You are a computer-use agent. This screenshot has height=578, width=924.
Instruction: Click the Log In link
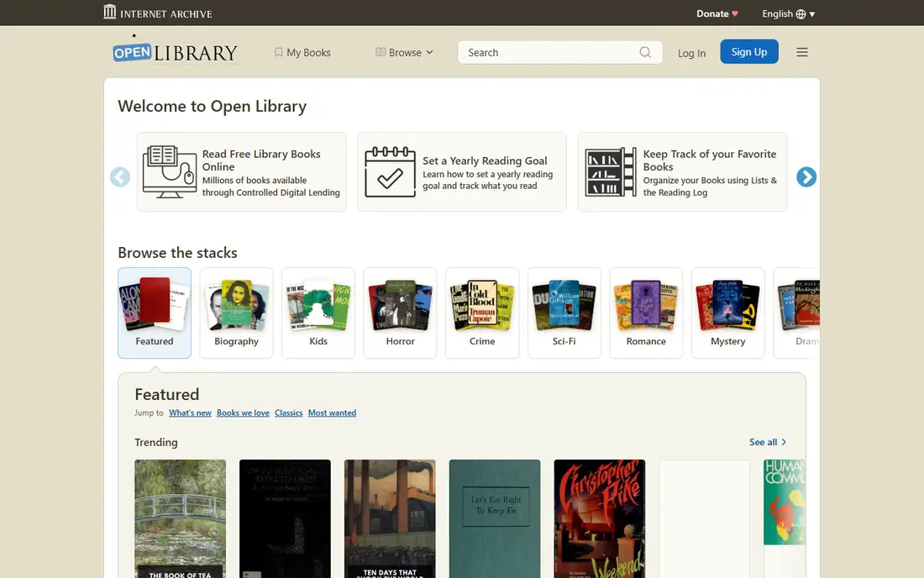pyautogui.click(x=691, y=53)
